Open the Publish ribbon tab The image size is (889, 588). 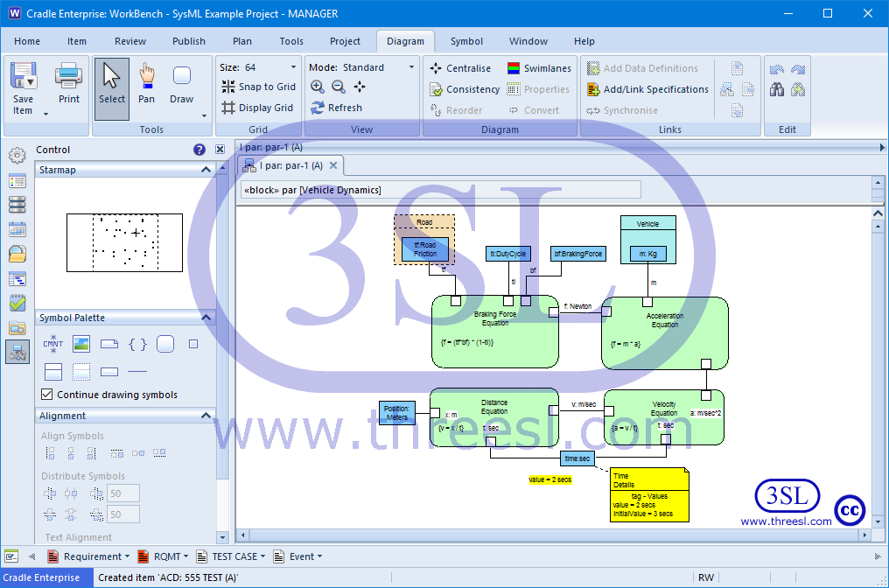189,41
